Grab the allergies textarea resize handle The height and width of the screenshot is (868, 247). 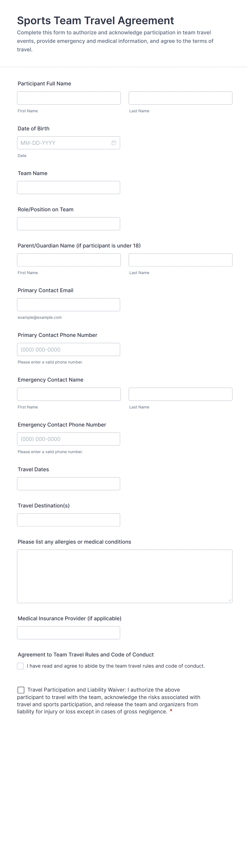tap(229, 600)
